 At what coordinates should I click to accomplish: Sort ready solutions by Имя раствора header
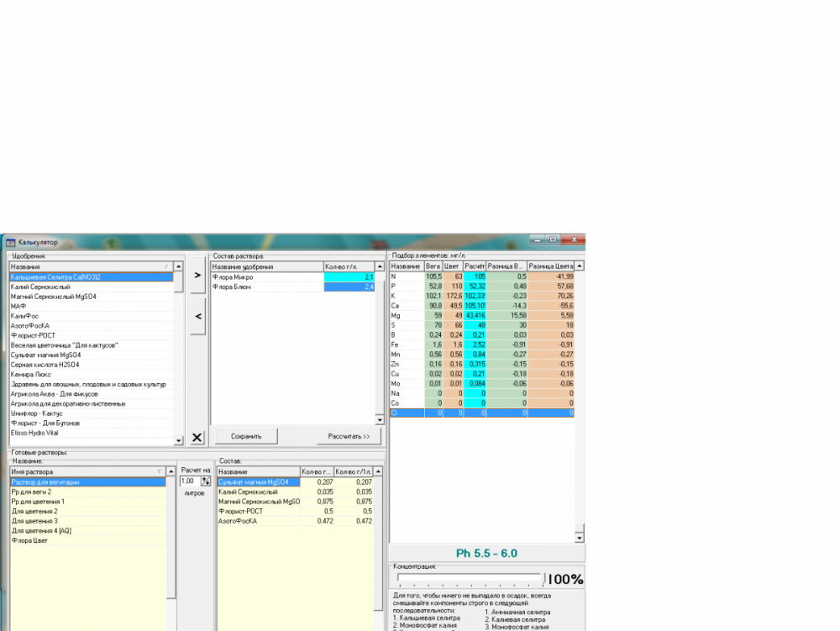(x=88, y=472)
